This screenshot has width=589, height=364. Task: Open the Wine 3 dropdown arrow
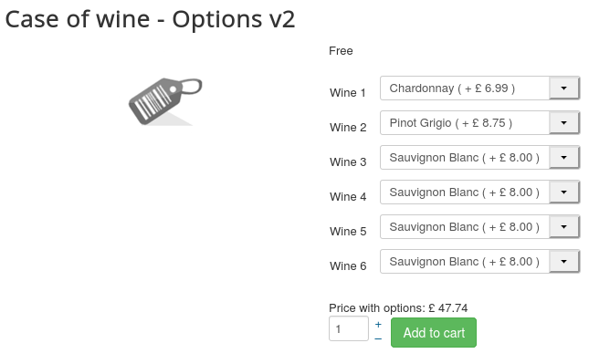point(563,158)
